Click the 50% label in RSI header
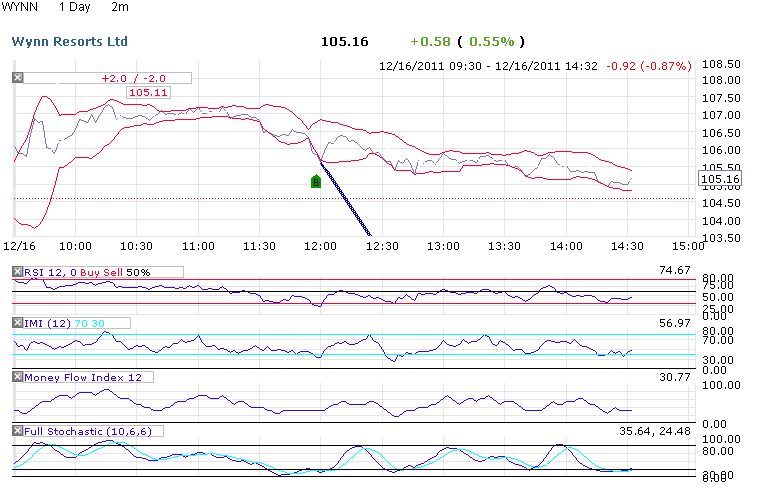Viewport: 768px width, 489px height. point(138,272)
